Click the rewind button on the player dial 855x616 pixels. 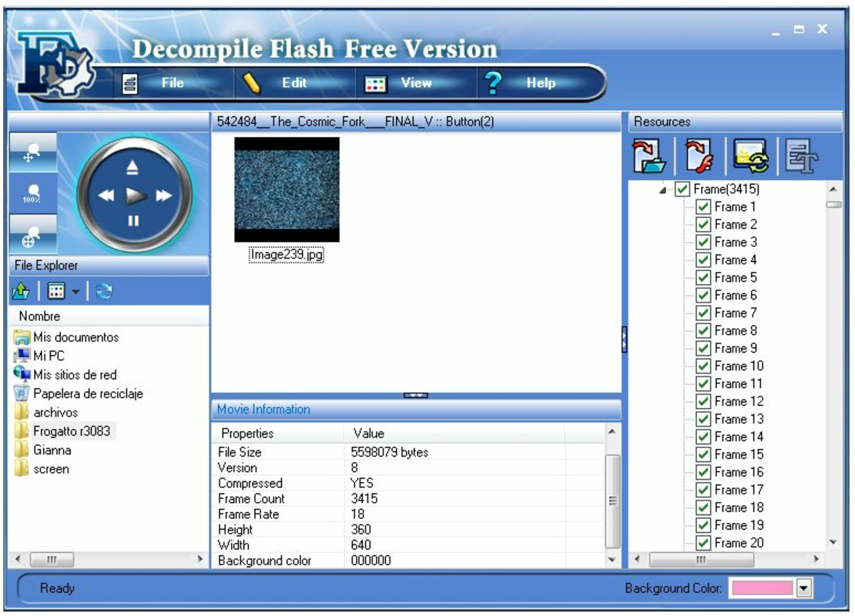click(x=106, y=195)
